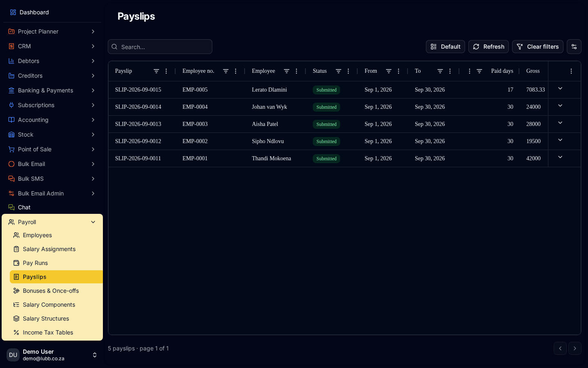Go to Pay Runs
The height and width of the screenshot is (368, 588).
[x=56, y=263]
